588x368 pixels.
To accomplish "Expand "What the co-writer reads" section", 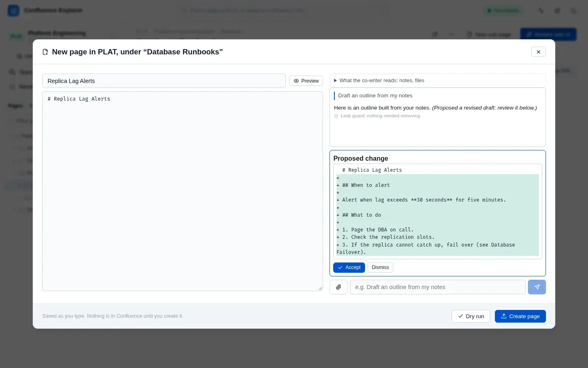I will [438, 81].
